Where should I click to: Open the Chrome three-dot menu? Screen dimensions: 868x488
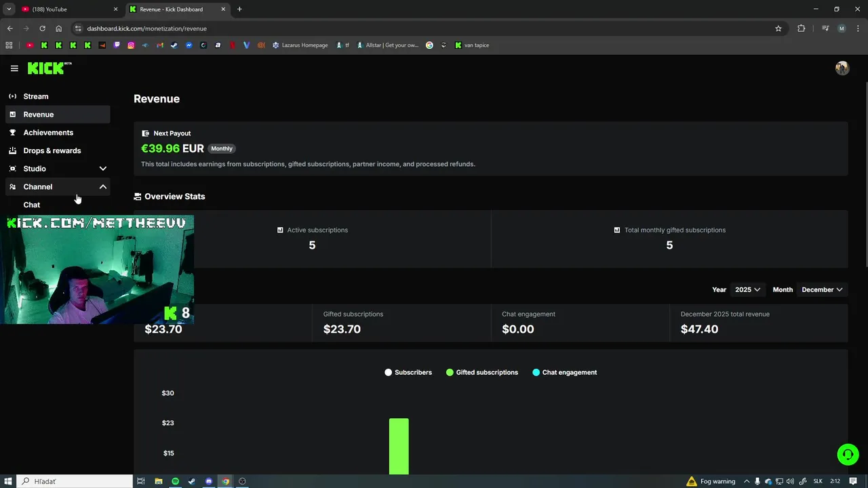(x=858, y=28)
